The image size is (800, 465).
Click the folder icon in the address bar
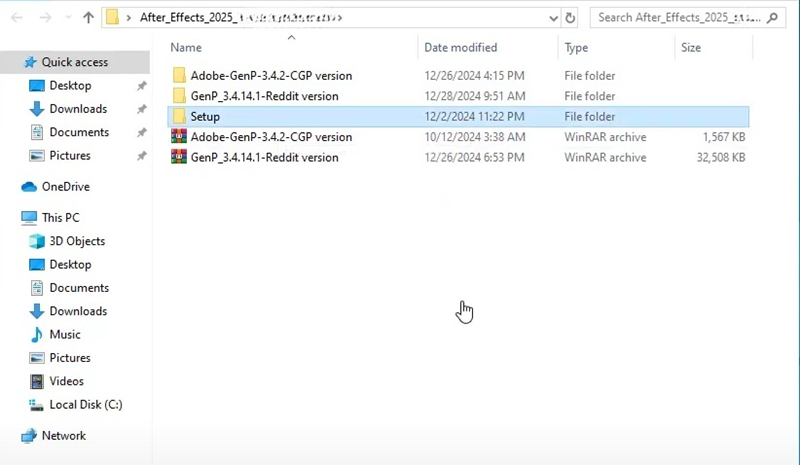point(112,18)
